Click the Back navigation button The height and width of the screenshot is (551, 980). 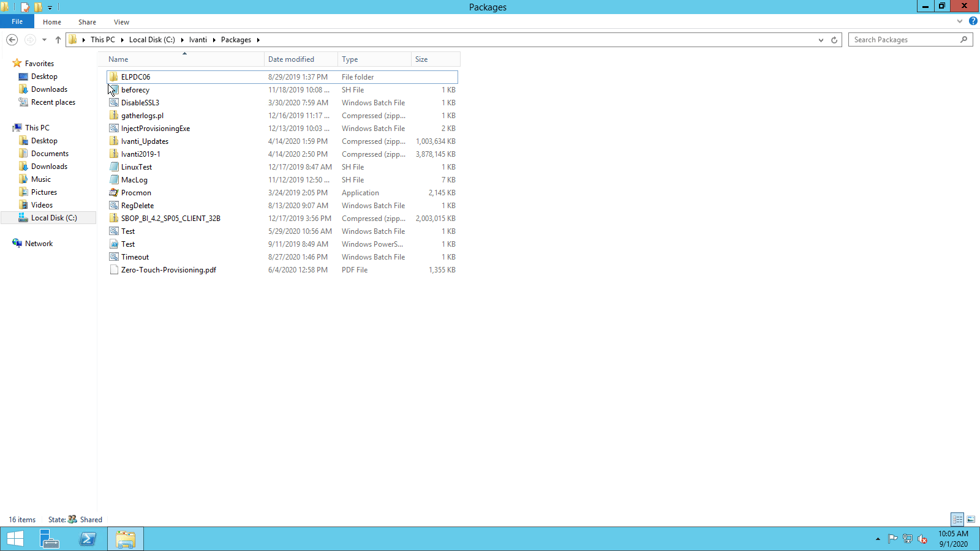pyautogui.click(x=12, y=39)
